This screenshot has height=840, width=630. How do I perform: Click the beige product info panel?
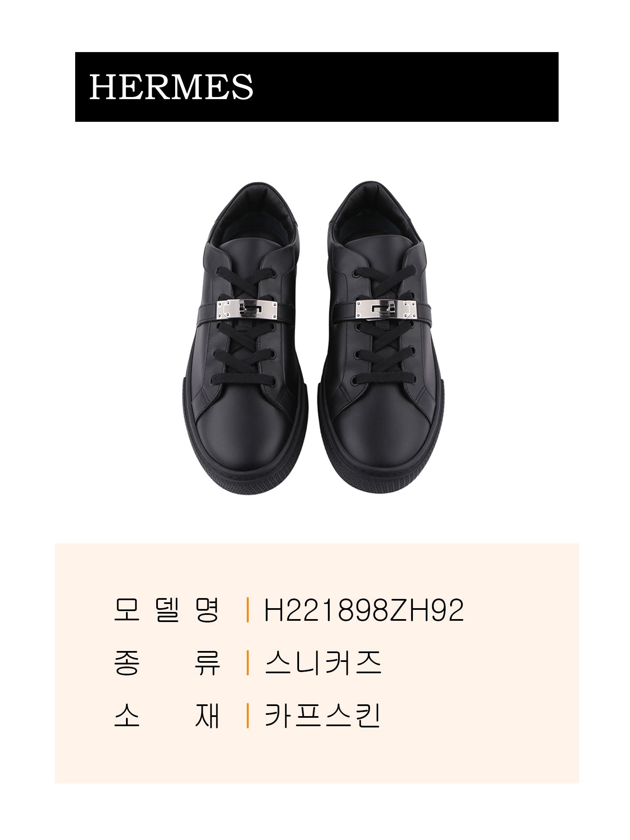click(317, 662)
